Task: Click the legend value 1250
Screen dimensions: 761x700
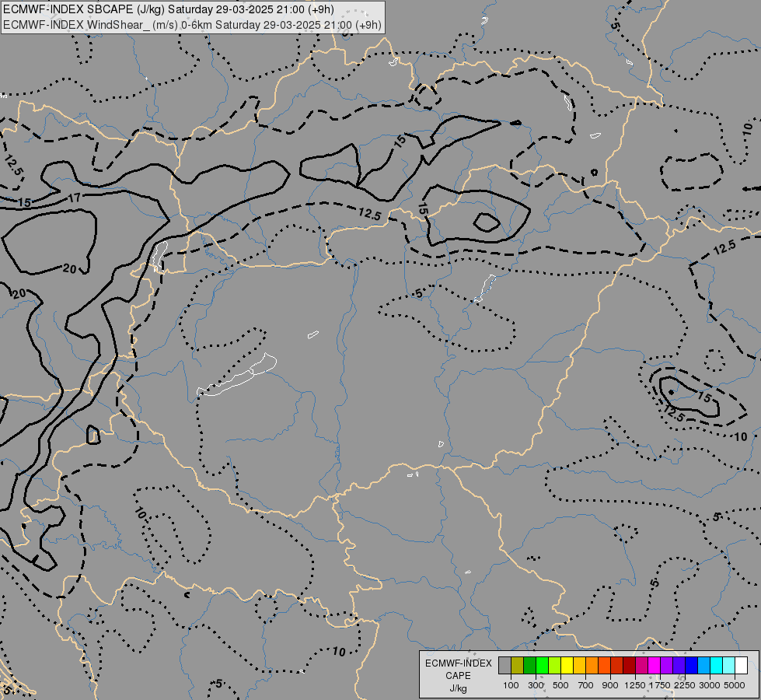Action: pos(635,685)
